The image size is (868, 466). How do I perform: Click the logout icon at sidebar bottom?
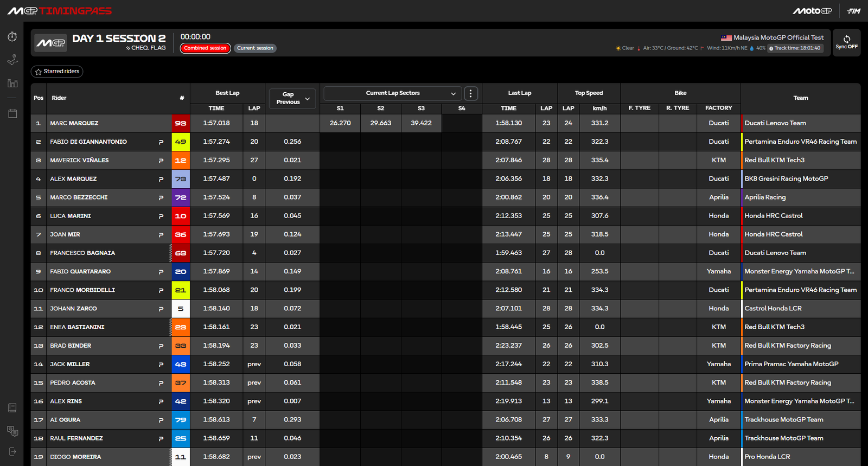12,451
